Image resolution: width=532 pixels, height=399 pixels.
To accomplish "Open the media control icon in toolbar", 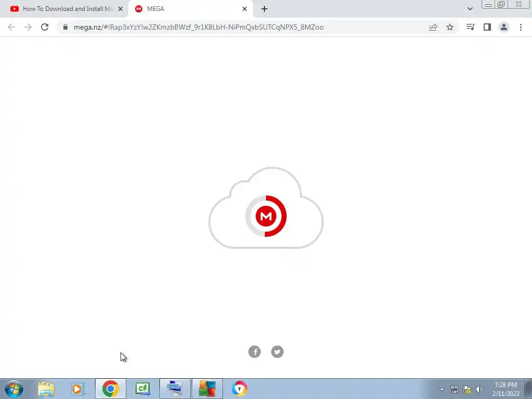I will point(470,27).
